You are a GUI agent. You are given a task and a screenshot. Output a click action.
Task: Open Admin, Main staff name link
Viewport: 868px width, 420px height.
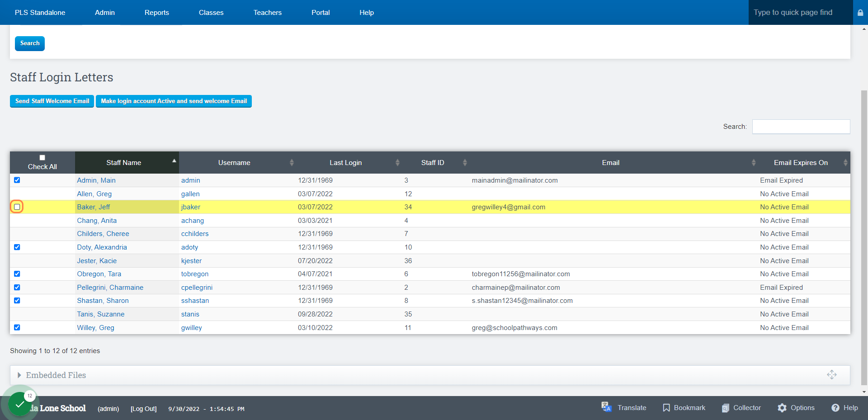click(x=96, y=180)
